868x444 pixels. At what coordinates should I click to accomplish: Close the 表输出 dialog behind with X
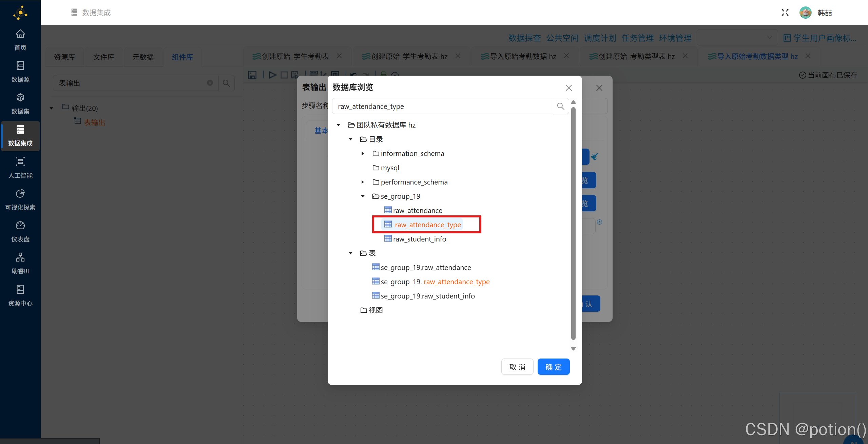tap(599, 88)
